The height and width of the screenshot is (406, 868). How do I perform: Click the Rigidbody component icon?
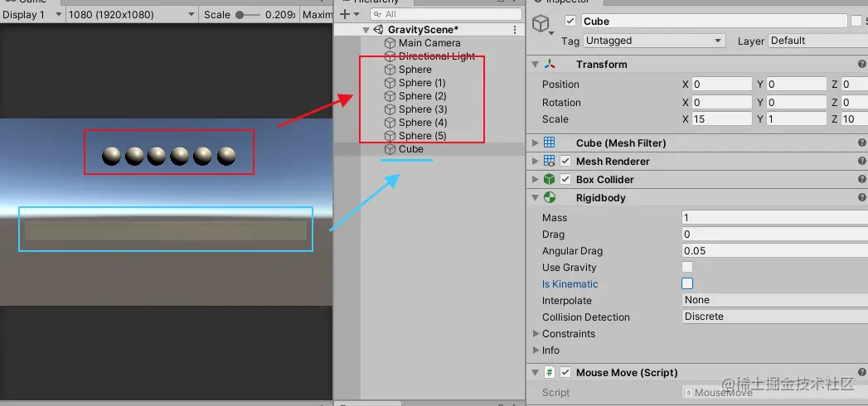pyautogui.click(x=549, y=197)
